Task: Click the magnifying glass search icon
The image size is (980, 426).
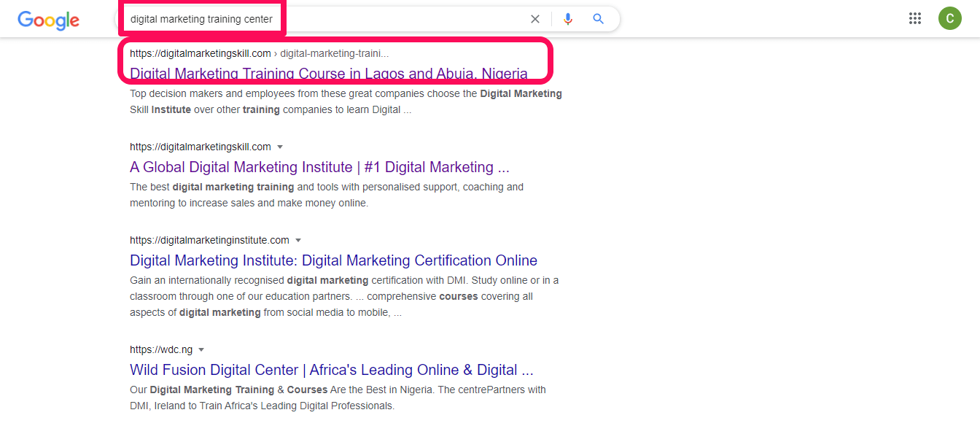Action: [599, 20]
